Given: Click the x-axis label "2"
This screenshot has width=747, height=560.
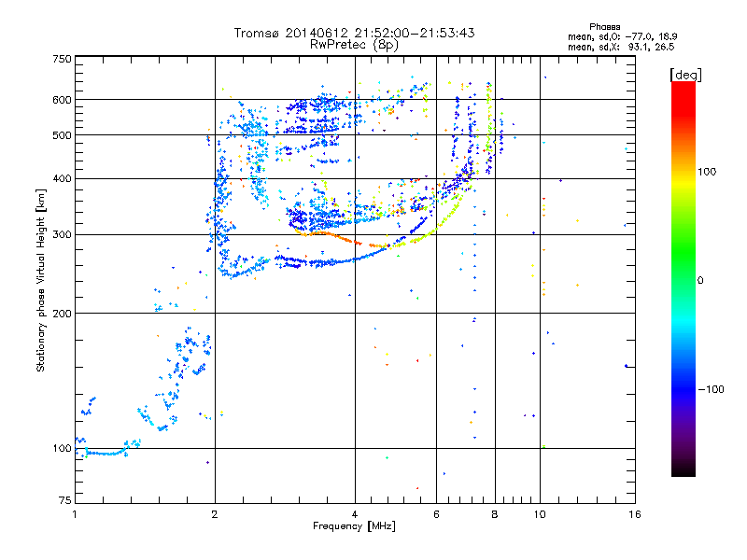Looking at the screenshot, I should (x=215, y=514).
